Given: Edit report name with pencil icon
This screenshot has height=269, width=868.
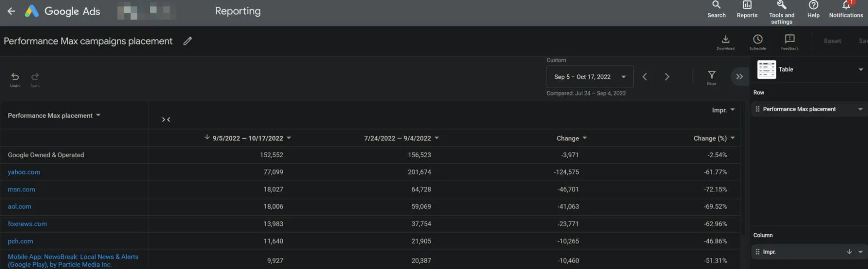Looking at the screenshot, I should pos(188,41).
